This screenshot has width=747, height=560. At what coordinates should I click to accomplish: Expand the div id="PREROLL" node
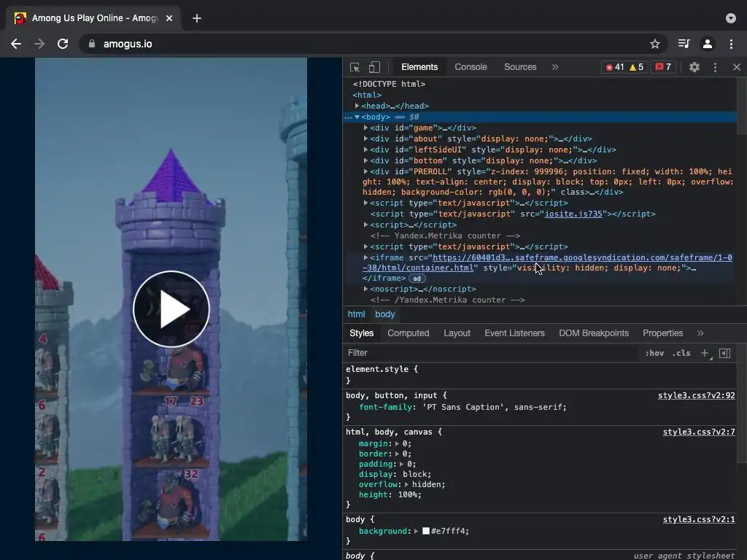click(365, 171)
